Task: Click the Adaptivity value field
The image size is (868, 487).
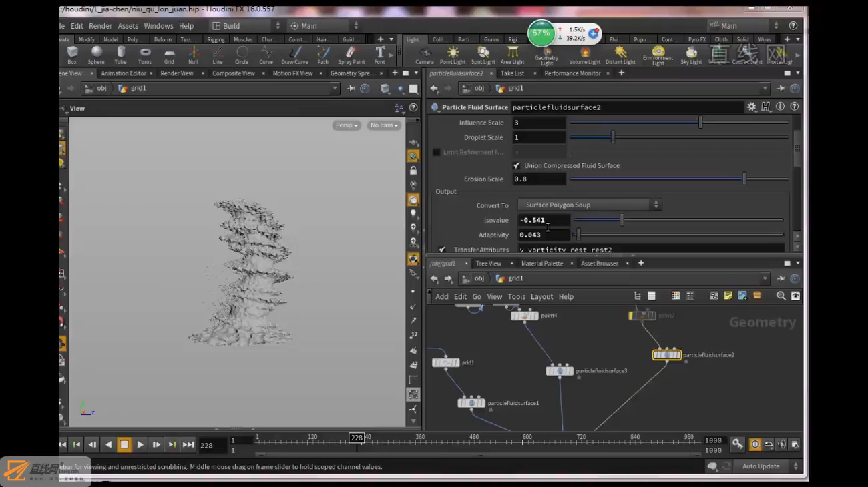Action: click(x=544, y=235)
